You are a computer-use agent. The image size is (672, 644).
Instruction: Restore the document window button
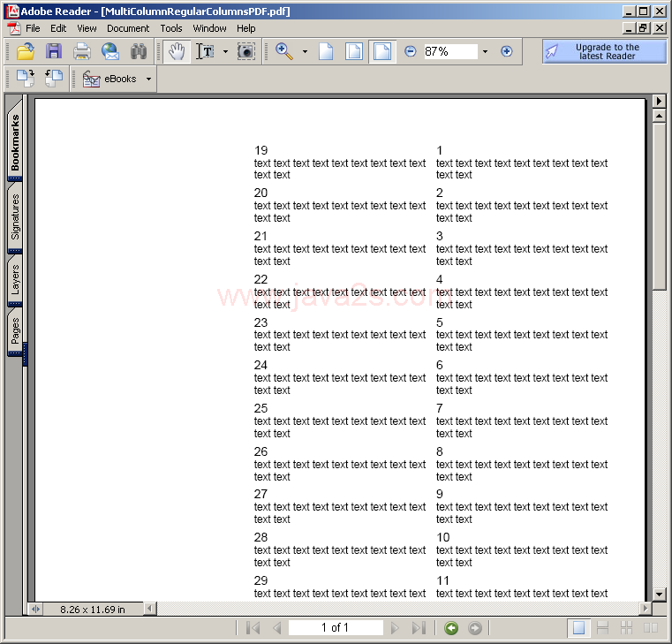643,28
